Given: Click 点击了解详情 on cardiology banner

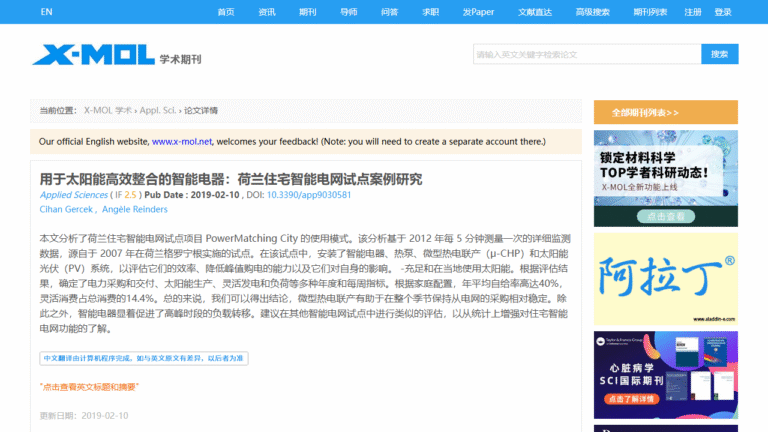Looking at the screenshot, I should tap(631, 399).
